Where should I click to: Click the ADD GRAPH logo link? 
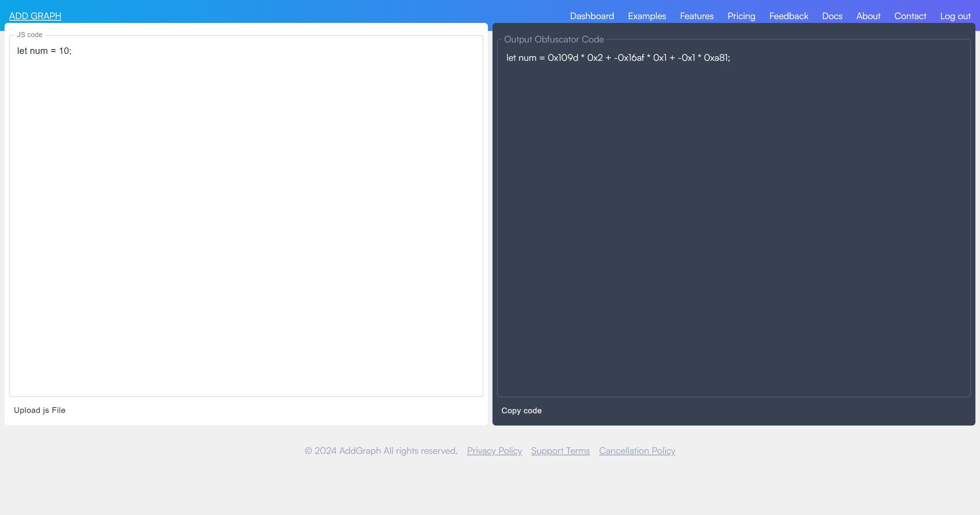pyautogui.click(x=35, y=16)
